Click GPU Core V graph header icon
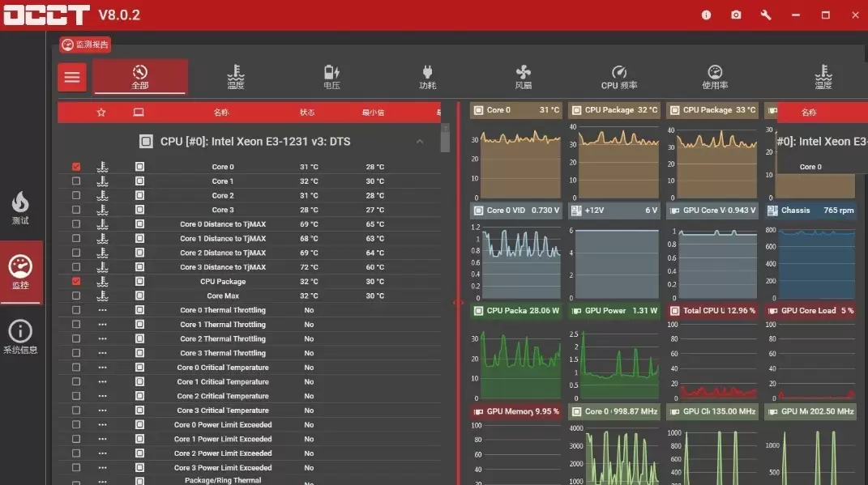Viewport: 868px width, 485px height. point(674,211)
